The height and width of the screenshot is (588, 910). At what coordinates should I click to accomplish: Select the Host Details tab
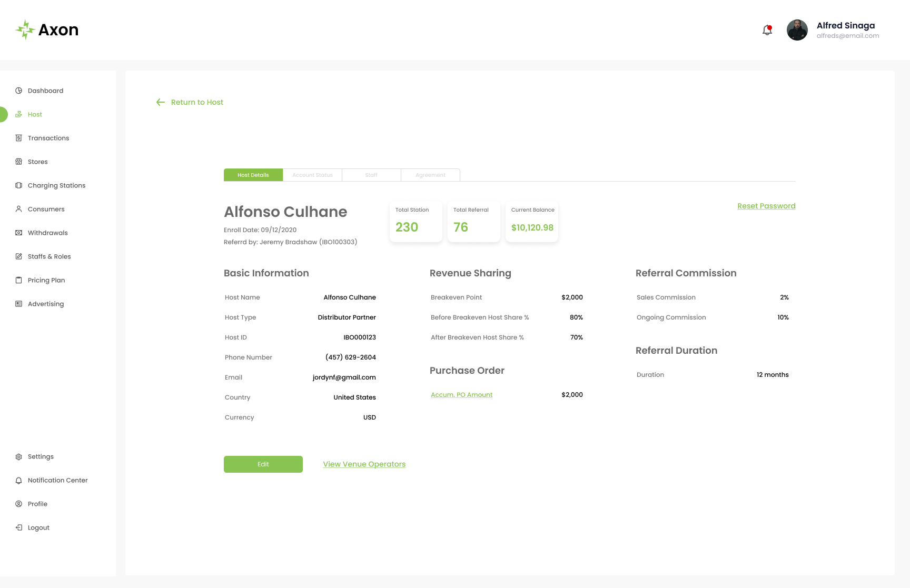point(253,175)
